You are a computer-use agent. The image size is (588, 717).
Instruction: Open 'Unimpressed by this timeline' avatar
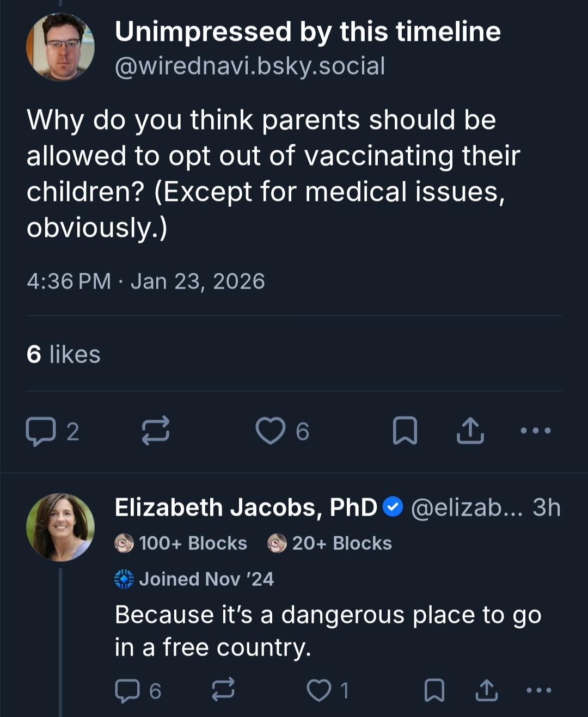tap(60, 47)
